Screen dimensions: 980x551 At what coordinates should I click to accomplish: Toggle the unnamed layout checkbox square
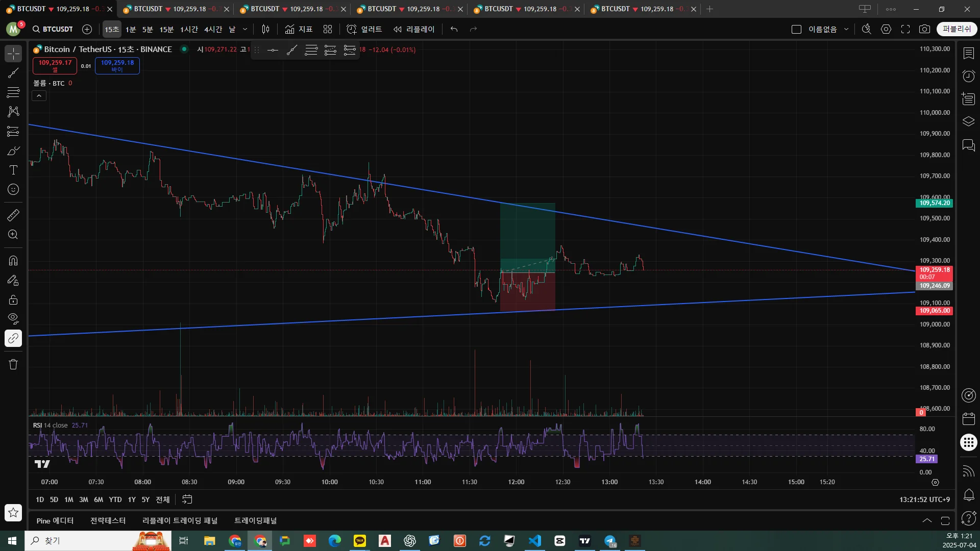coord(796,29)
